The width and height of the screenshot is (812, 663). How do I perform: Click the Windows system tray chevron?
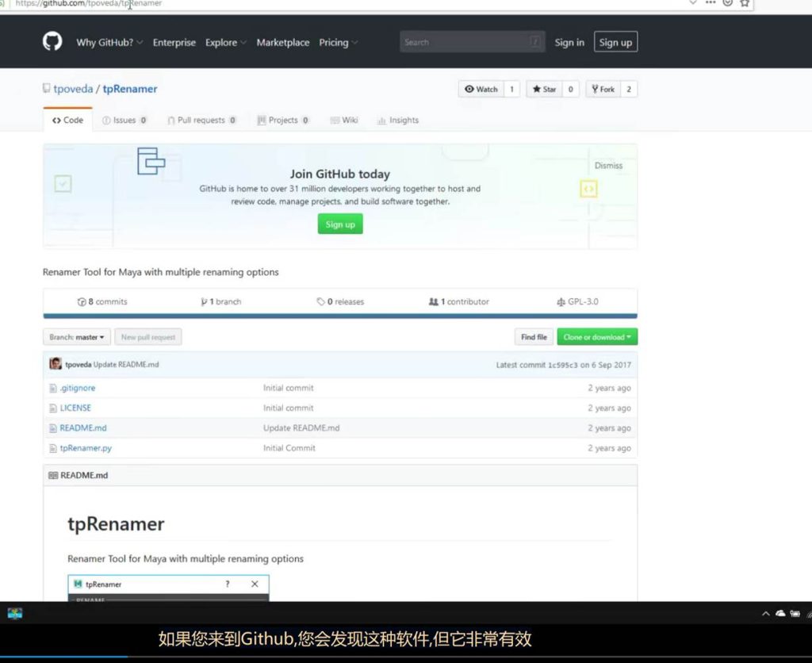pos(765,614)
